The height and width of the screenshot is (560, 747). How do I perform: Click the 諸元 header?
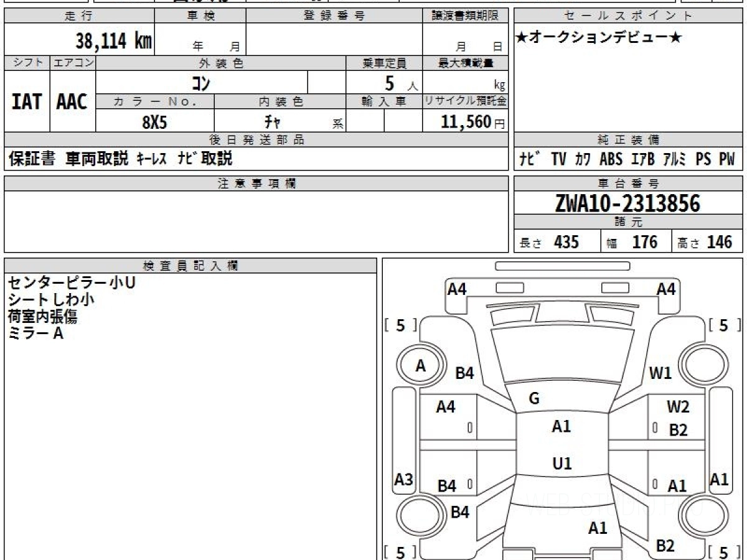pos(629,222)
